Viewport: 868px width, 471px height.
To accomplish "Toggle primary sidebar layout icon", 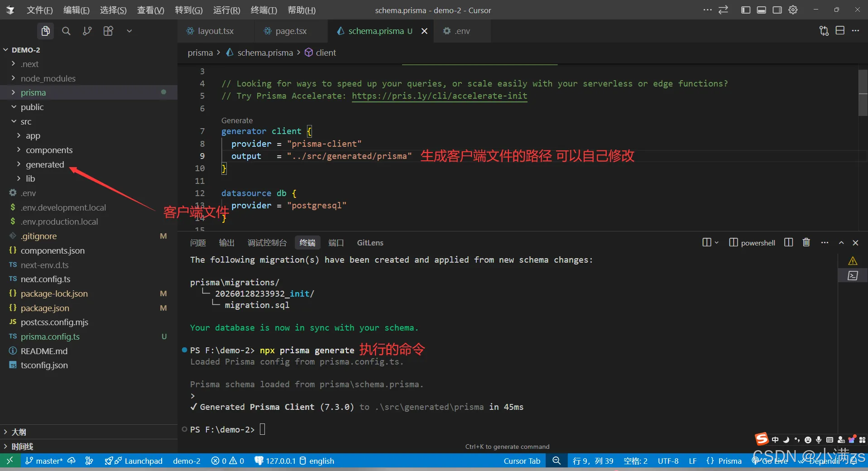I will coord(745,10).
